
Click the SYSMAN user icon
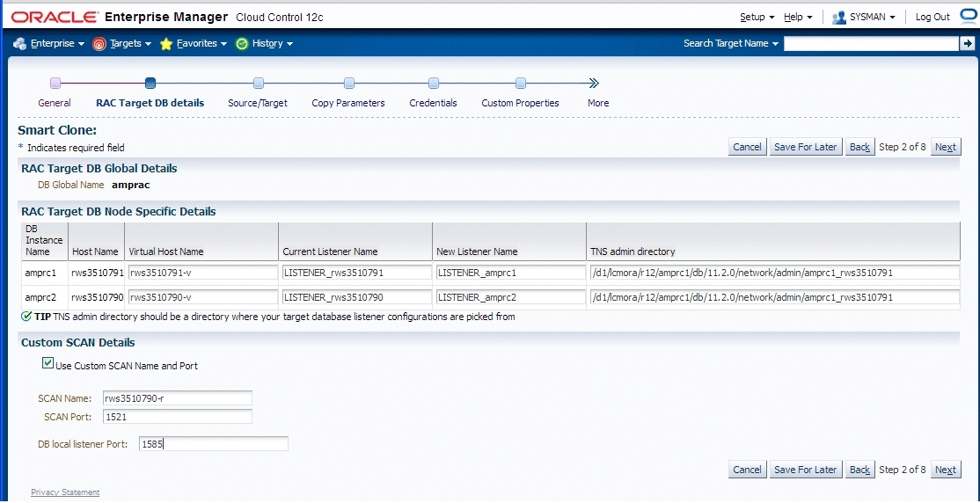(x=838, y=18)
